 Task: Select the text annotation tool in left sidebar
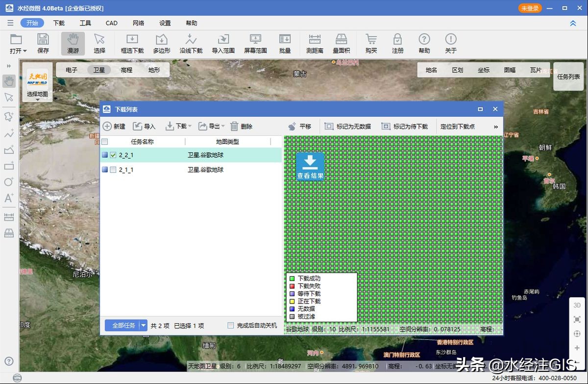(8, 199)
